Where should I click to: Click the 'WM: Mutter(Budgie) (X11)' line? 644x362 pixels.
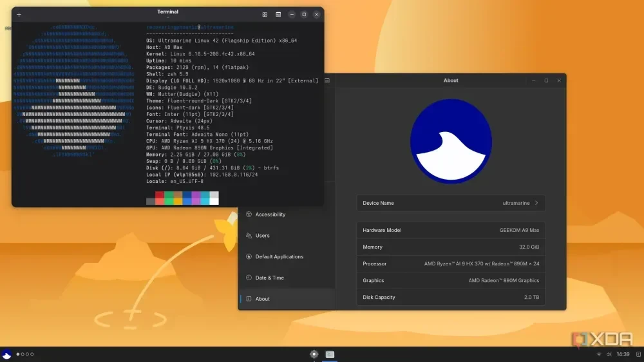click(x=182, y=94)
